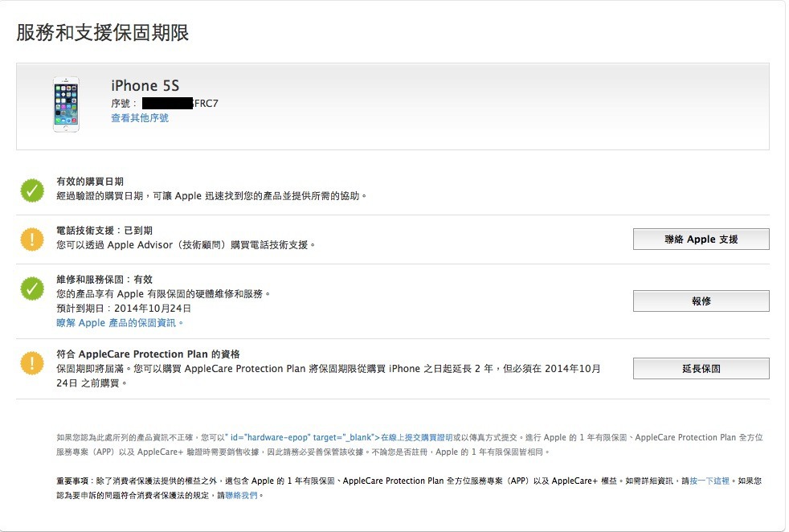Viewport: 789px width, 532px height.
Task: Click the 符合 AppleCare Protection Plan 的資格 heading
Action: point(148,354)
